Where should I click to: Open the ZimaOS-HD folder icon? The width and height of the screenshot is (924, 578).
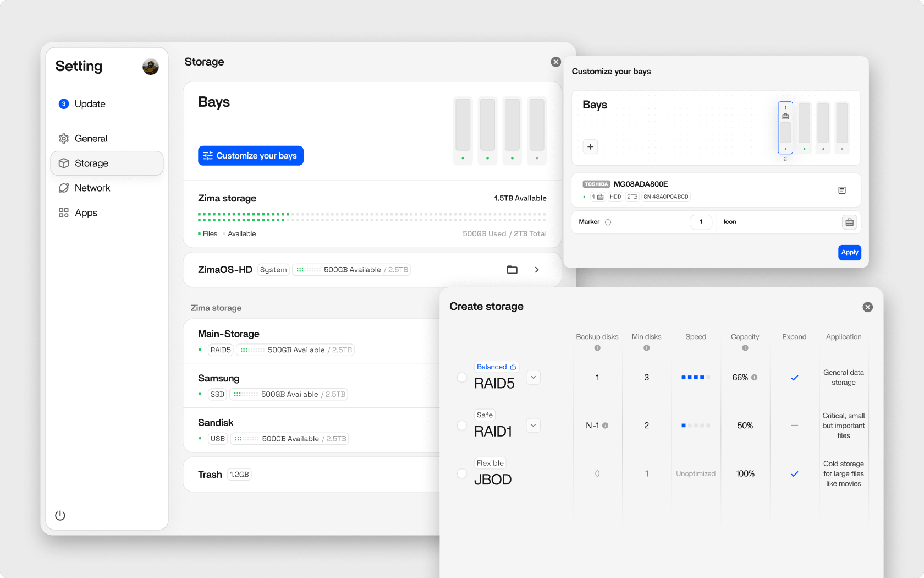512,270
